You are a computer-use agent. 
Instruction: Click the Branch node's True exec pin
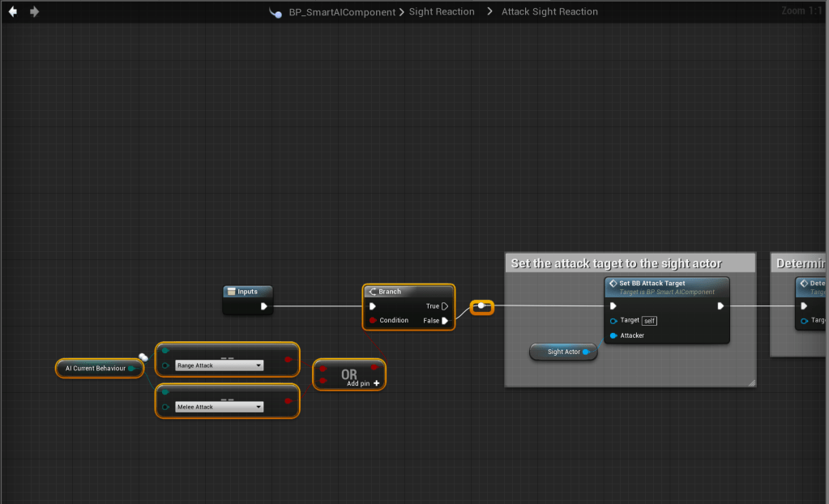(x=445, y=306)
